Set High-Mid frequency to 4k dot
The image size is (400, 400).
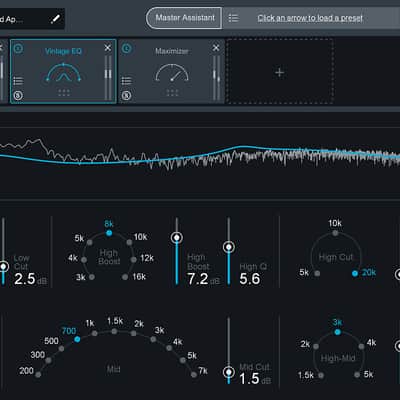[361, 347]
